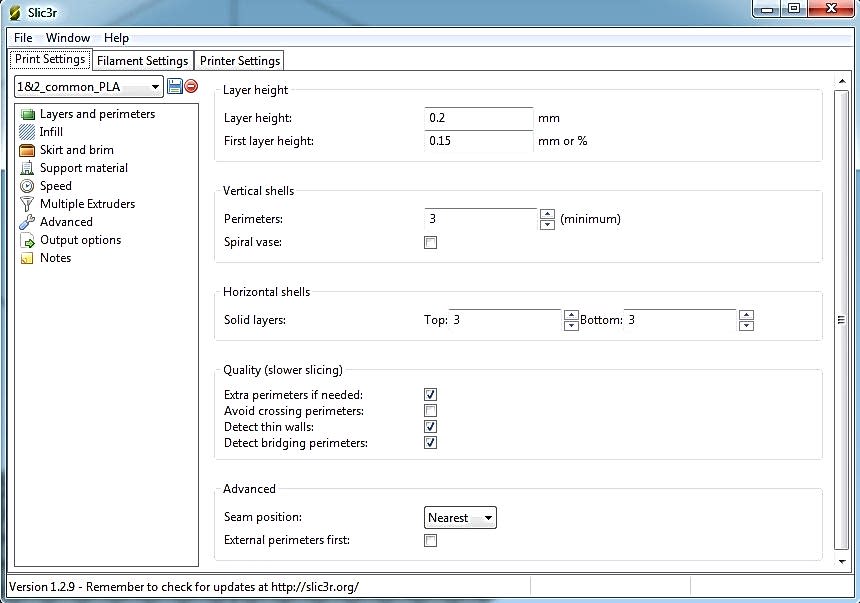Open Skirt and brim settings icon

click(x=27, y=150)
